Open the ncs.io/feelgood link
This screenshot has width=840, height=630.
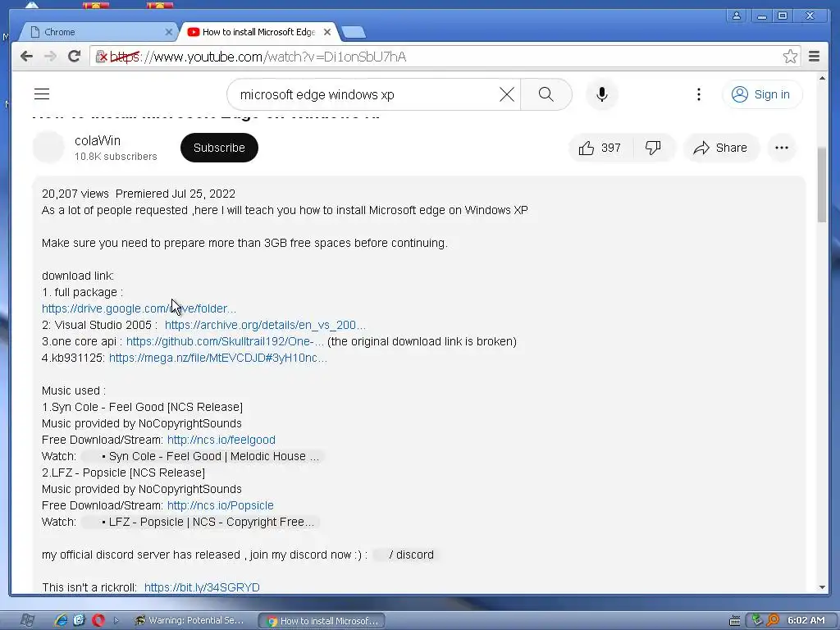point(221,440)
